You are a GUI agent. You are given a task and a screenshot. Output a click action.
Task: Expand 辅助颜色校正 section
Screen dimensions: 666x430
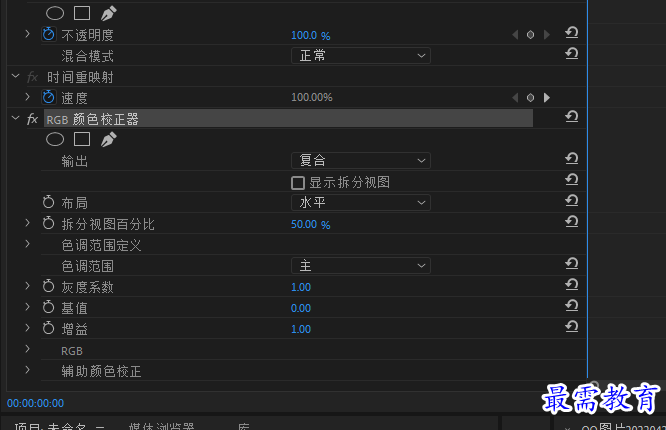click(x=28, y=370)
